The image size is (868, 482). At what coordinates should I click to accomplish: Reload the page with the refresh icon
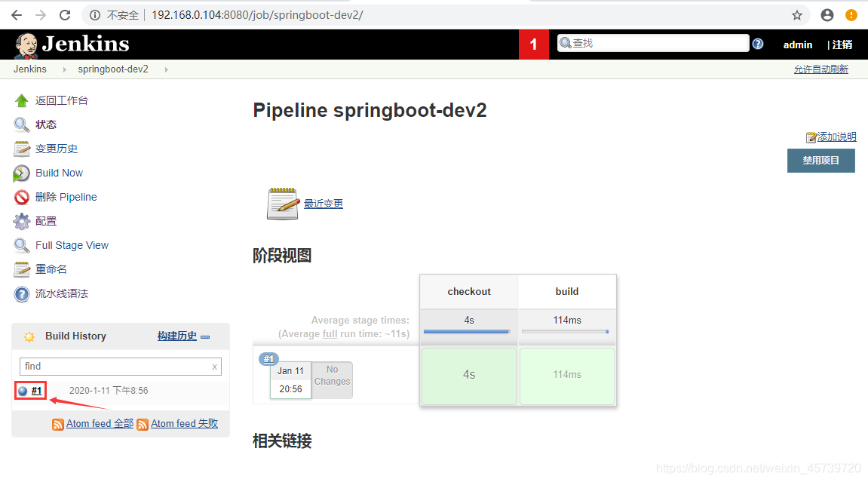[65, 15]
